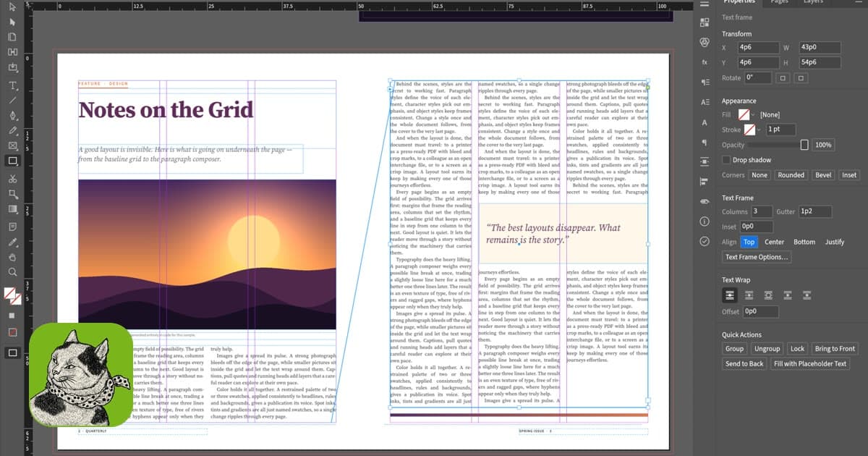
Task: Activate the Gap tool
Action: point(13,52)
